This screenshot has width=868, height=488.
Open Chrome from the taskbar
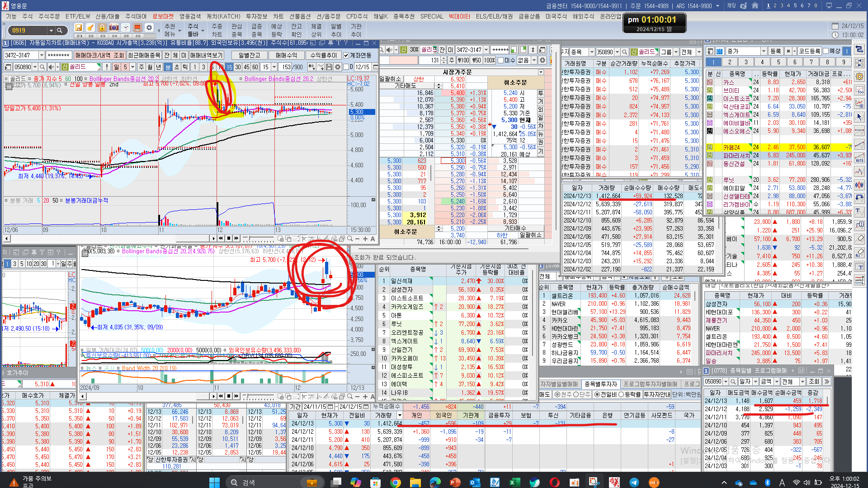tap(395, 482)
